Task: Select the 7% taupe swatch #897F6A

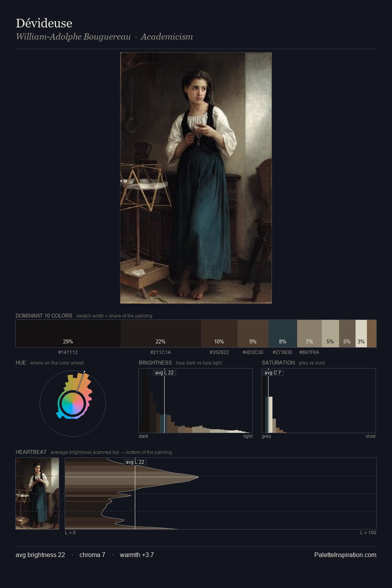Action: click(x=309, y=334)
